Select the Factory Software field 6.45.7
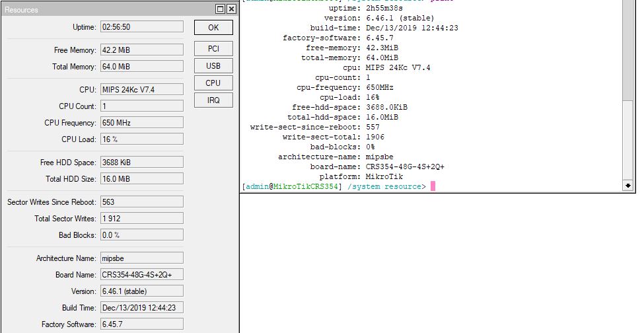 pos(142,324)
